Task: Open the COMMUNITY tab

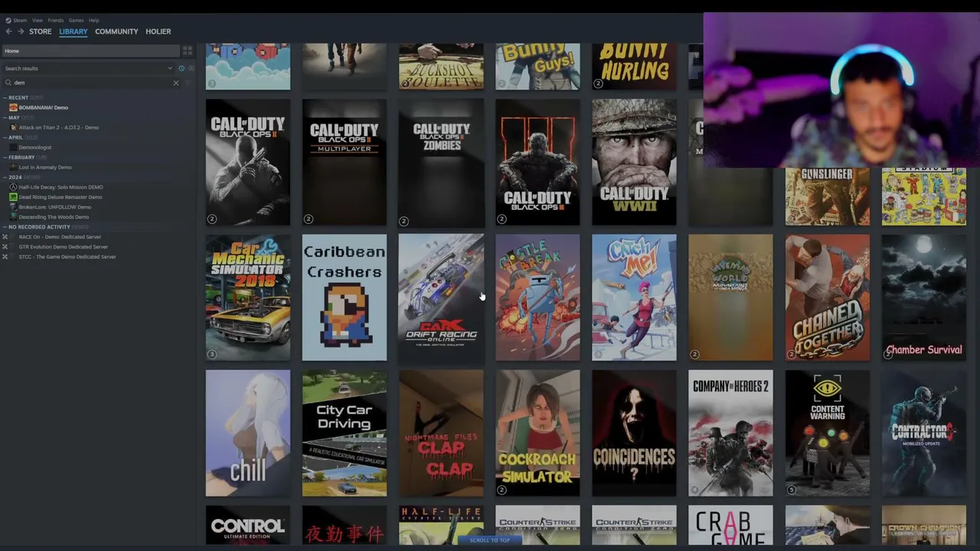Action: click(x=116, y=31)
